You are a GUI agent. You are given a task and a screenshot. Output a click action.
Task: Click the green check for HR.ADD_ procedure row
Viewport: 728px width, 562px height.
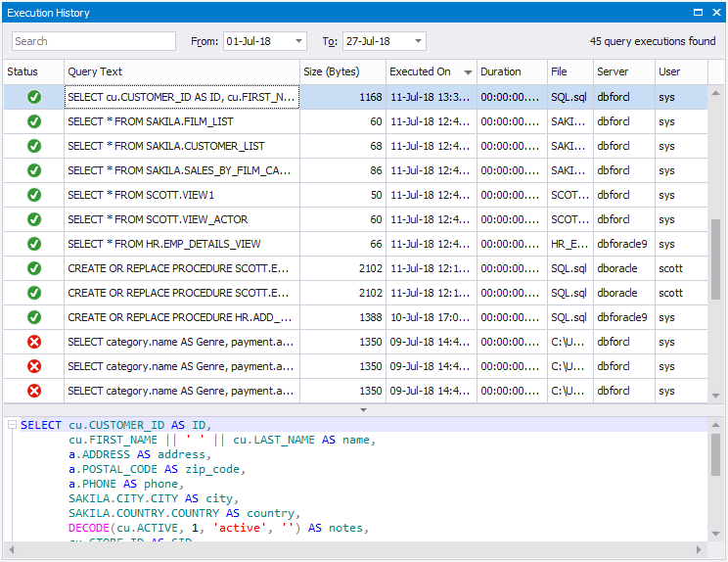34,317
